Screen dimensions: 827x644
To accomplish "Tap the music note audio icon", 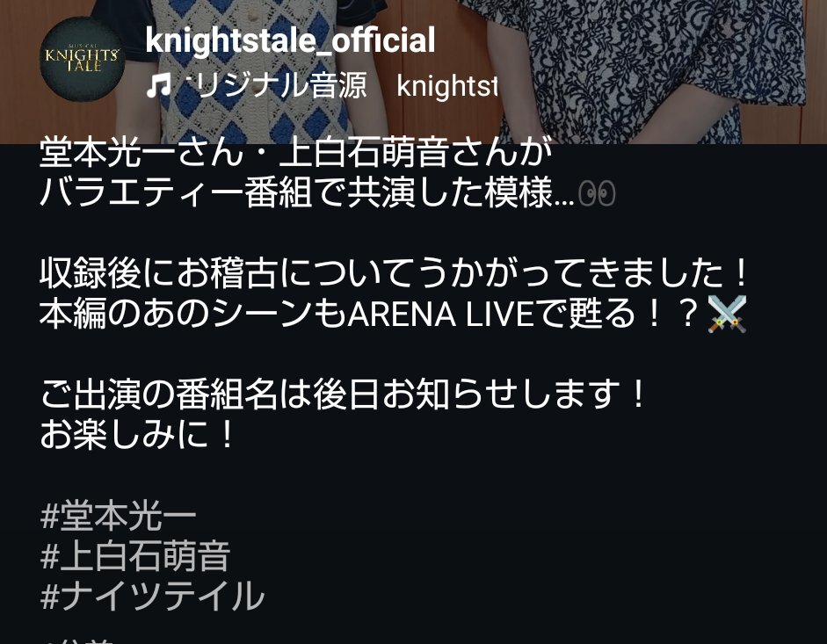I will (x=159, y=85).
